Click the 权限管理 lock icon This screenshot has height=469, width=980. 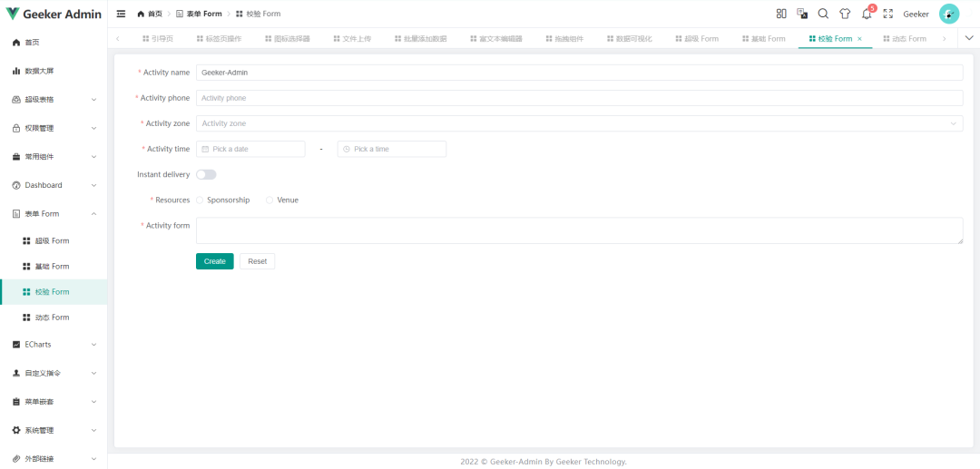(x=16, y=129)
